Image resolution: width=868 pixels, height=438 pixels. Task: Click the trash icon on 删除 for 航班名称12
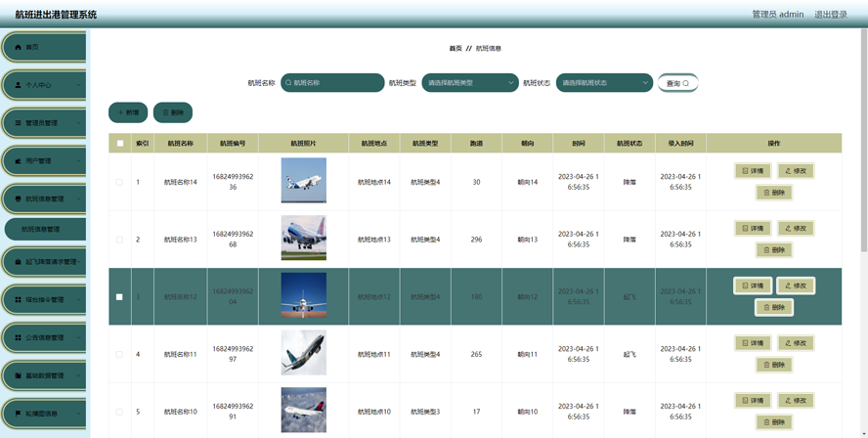[766, 307]
